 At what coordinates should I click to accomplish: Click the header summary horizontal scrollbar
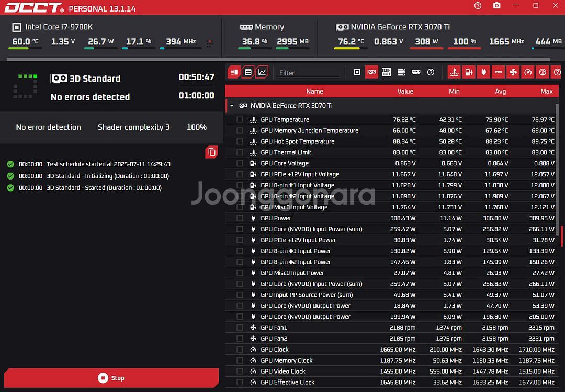(x=278, y=59)
